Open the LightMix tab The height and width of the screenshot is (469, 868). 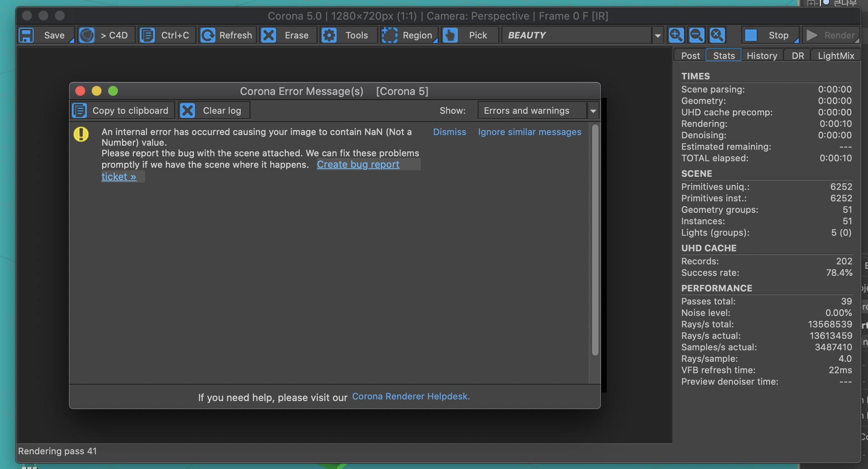coord(836,56)
